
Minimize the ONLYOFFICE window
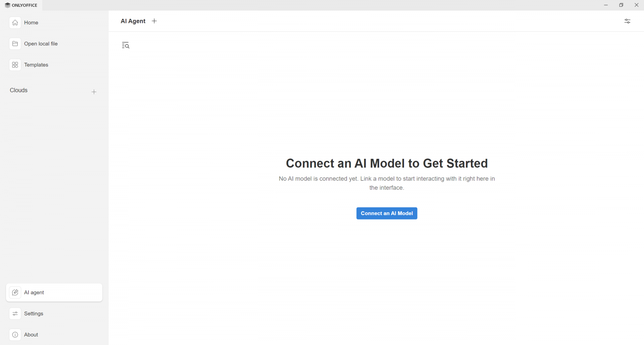[x=606, y=5]
